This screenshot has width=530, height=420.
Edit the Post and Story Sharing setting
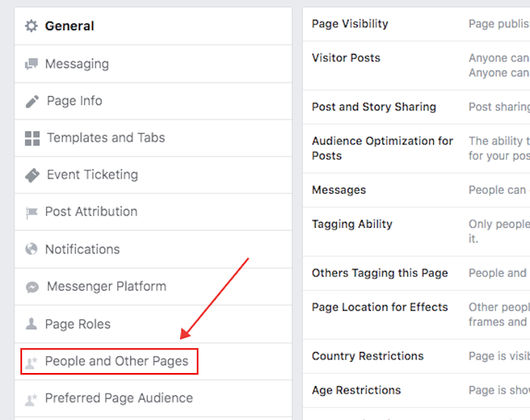click(374, 107)
